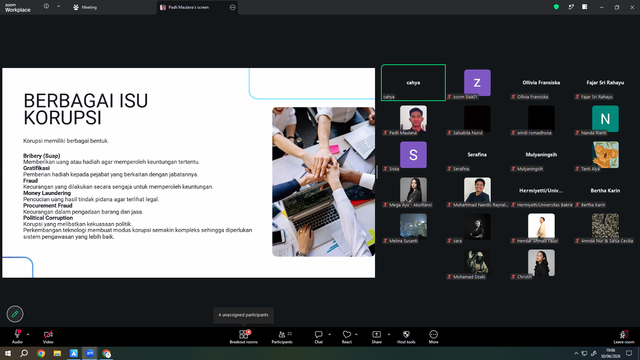
Task: Click the Leave room button
Action: tap(624, 337)
